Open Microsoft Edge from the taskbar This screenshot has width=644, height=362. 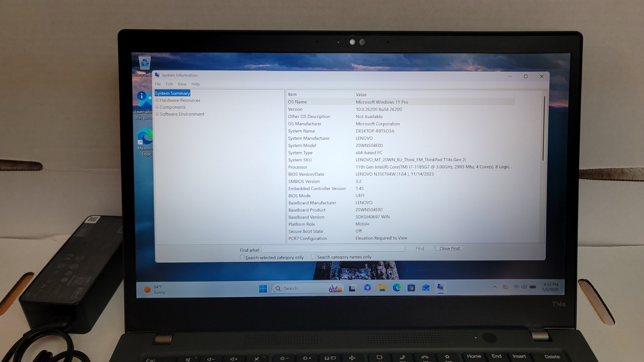tap(396, 287)
